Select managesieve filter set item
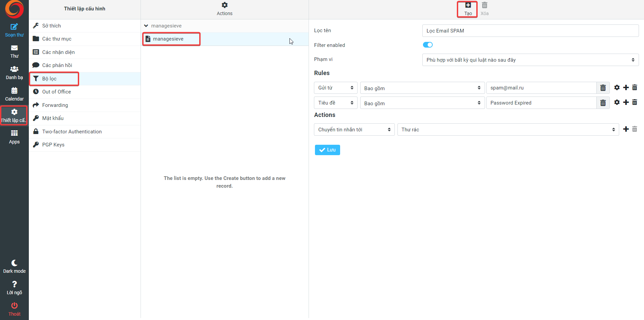 [x=224, y=39]
